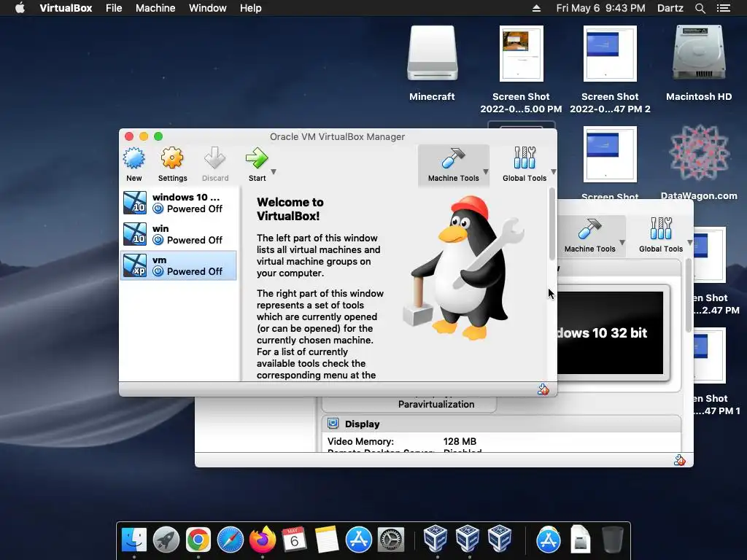Open Notification Center list icon
The width and height of the screenshot is (747, 560).
pos(724,8)
